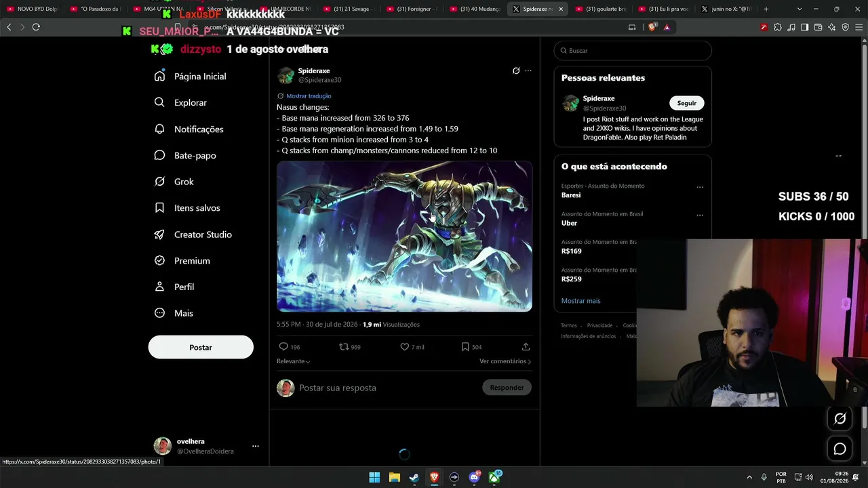The width and height of the screenshot is (868, 488).
Task: Open Spideraxe's avatar on the post
Action: point(285,75)
